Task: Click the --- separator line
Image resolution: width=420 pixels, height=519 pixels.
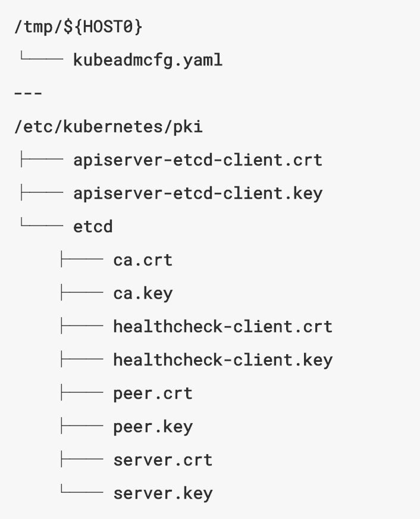Action: [x=28, y=93]
